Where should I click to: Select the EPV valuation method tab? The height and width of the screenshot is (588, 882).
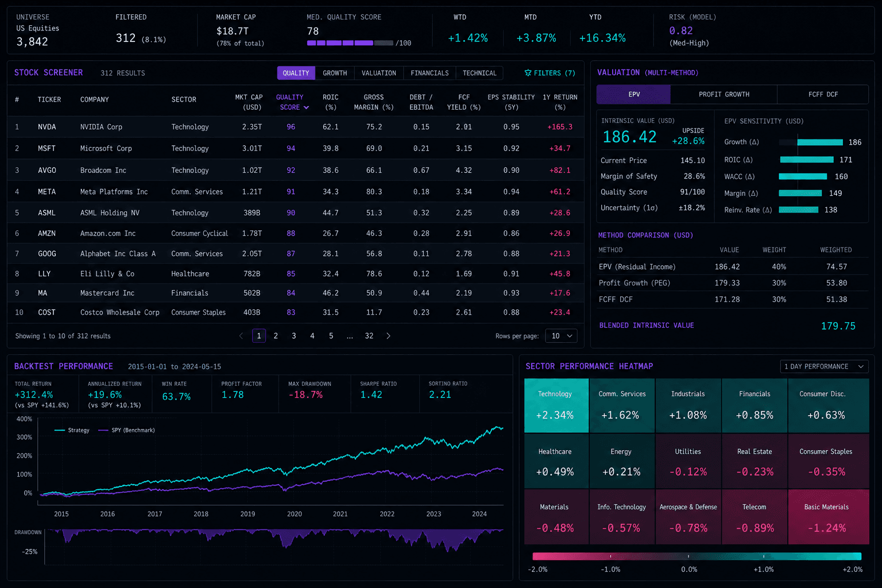click(634, 94)
